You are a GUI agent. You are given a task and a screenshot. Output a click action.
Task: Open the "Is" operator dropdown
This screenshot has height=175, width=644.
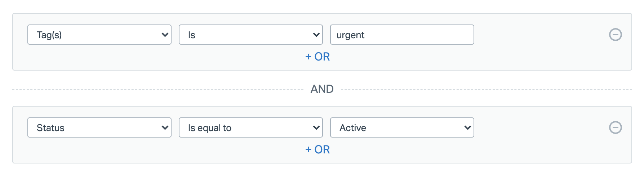250,35
